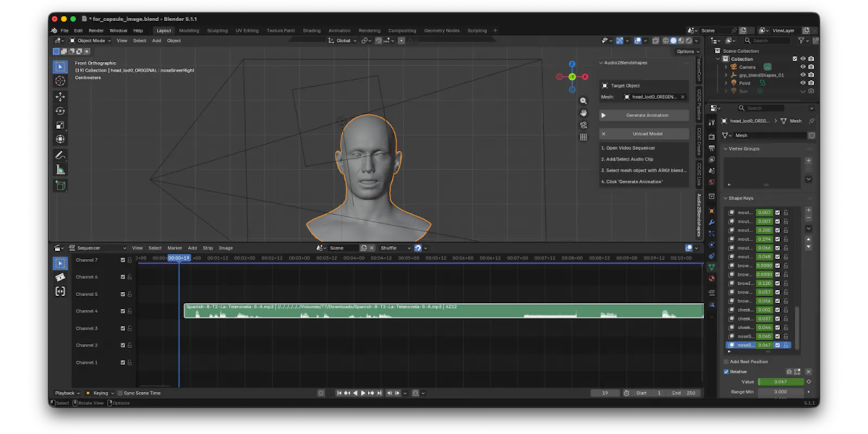The image size is (868, 434).
Task: Open the Shuffle overlap mode dropdown
Action: click(x=395, y=248)
